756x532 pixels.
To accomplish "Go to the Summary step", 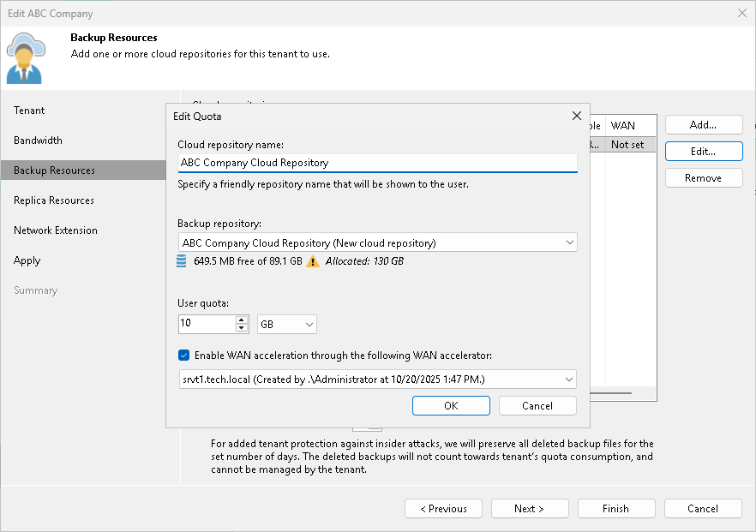I will pyautogui.click(x=35, y=290).
